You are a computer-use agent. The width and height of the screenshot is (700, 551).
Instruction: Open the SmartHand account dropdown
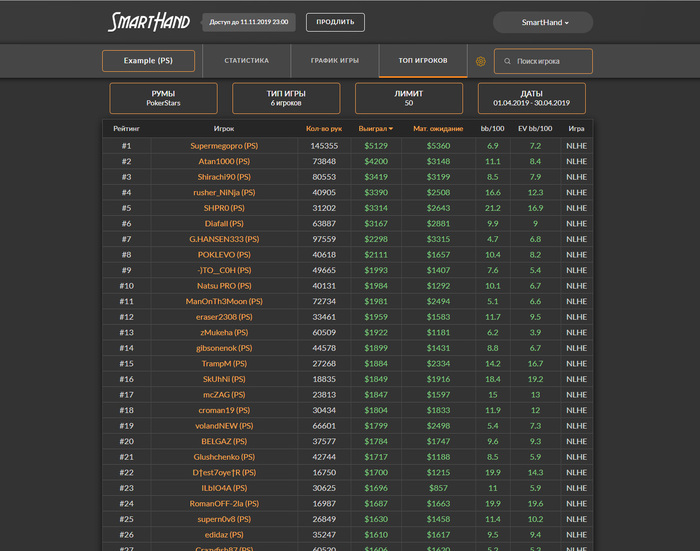(543, 22)
